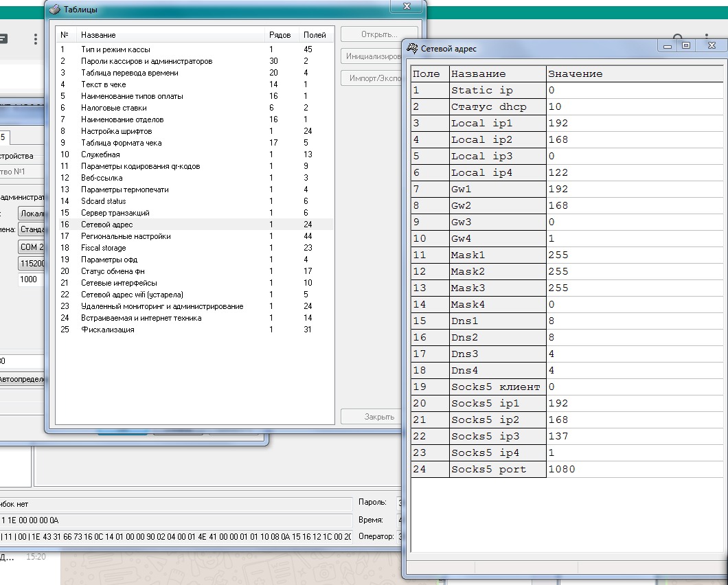The width and height of the screenshot is (728, 585).
Task: Select the 'Sdcard status' row
Action: pyautogui.click(x=195, y=201)
